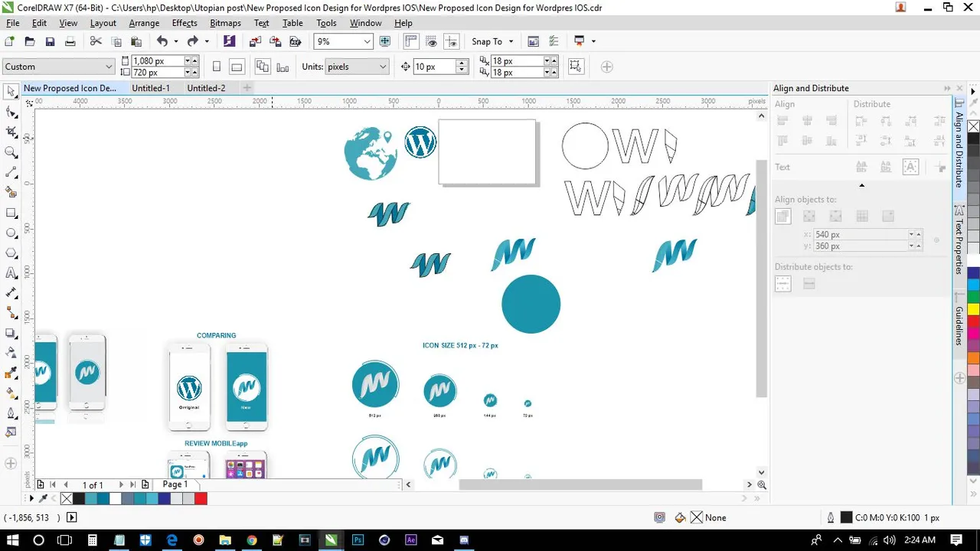Select the Rectangle tool

click(x=11, y=213)
